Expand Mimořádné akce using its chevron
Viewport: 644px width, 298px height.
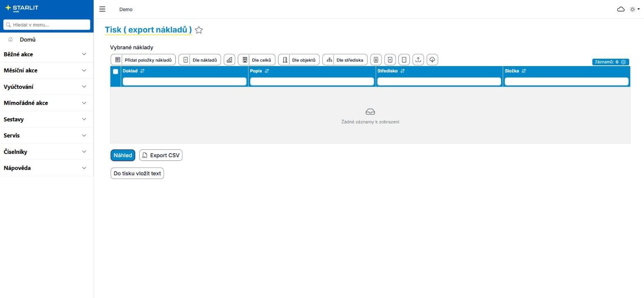pos(84,103)
